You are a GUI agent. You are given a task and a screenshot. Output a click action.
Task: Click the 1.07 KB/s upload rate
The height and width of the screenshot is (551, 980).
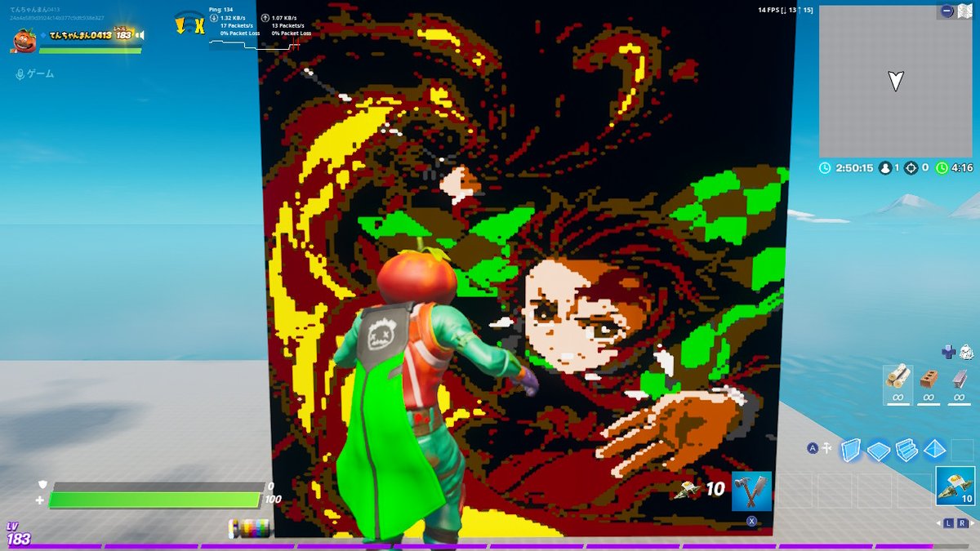(284, 17)
